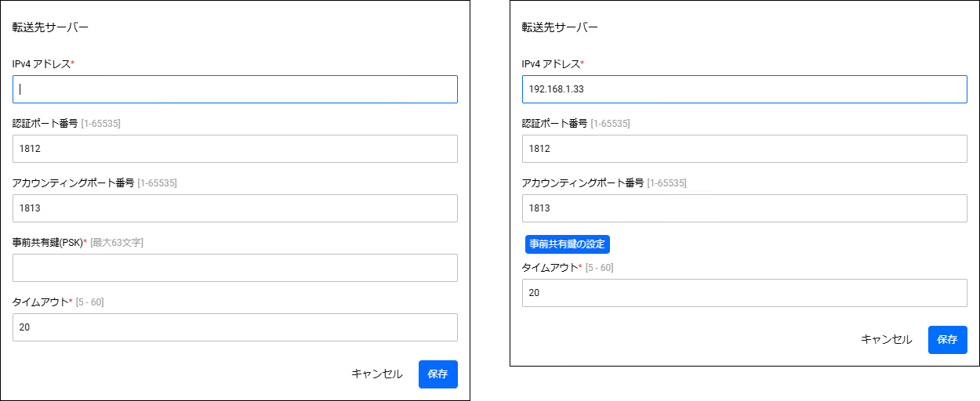Click 保存 in the right dialog
The height and width of the screenshot is (401, 980).
(x=948, y=340)
